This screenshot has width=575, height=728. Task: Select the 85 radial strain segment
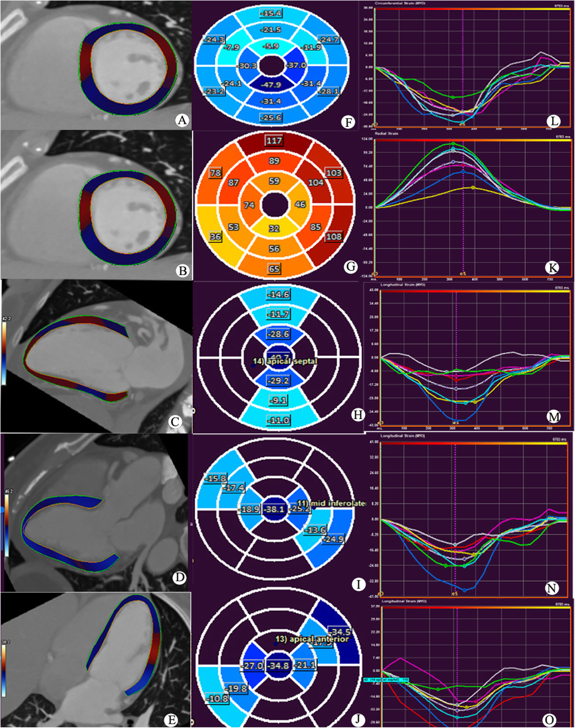pos(315,227)
